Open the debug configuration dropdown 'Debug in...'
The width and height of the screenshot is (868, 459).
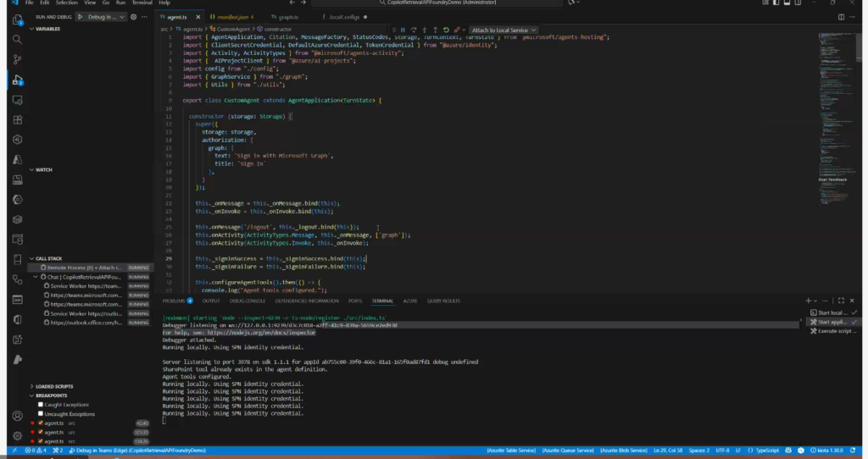106,17
